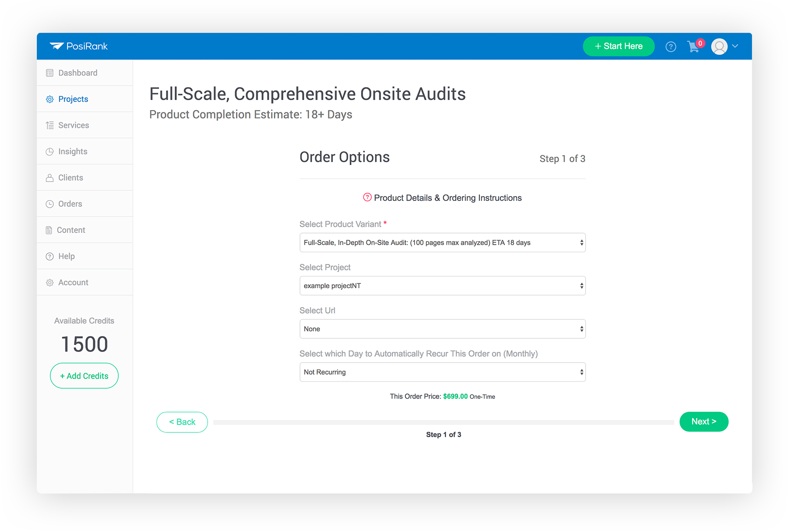Open Insights in the sidebar
The width and height of the screenshot is (788, 532).
pos(85,152)
